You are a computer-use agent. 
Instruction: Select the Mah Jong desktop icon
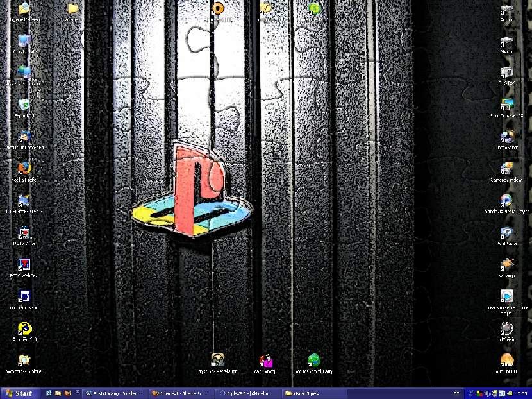tap(266, 364)
